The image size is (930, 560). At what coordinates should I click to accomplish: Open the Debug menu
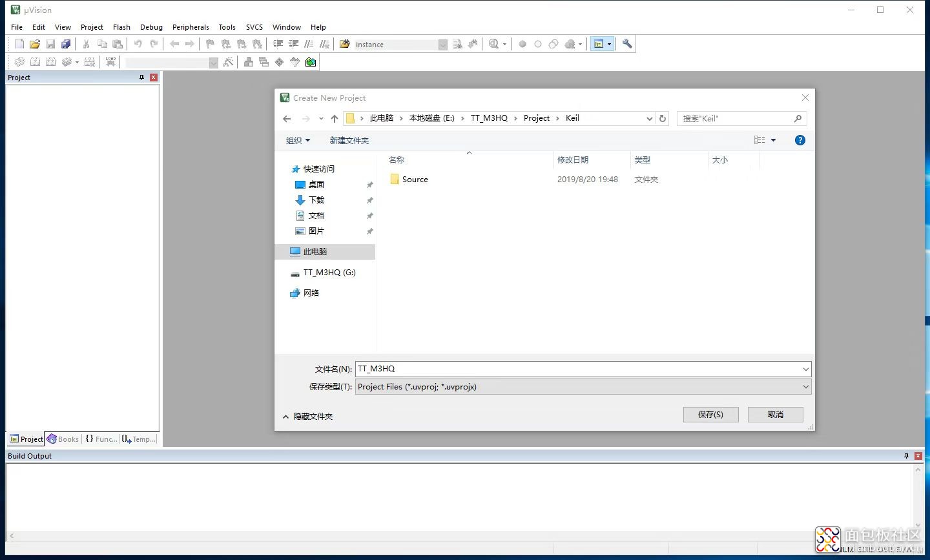click(151, 27)
